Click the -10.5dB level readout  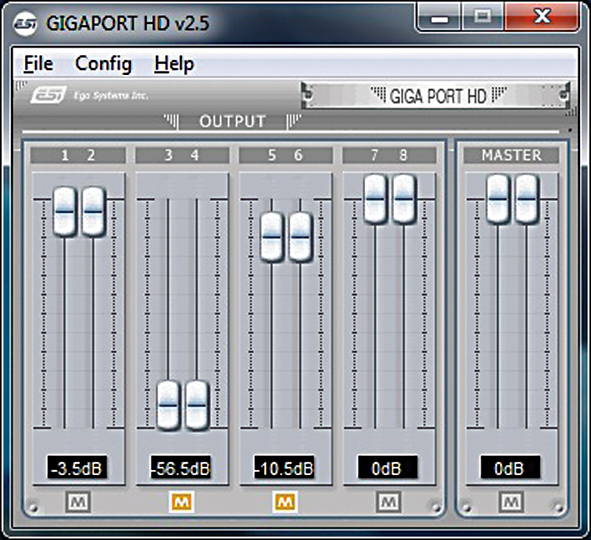[x=284, y=468]
